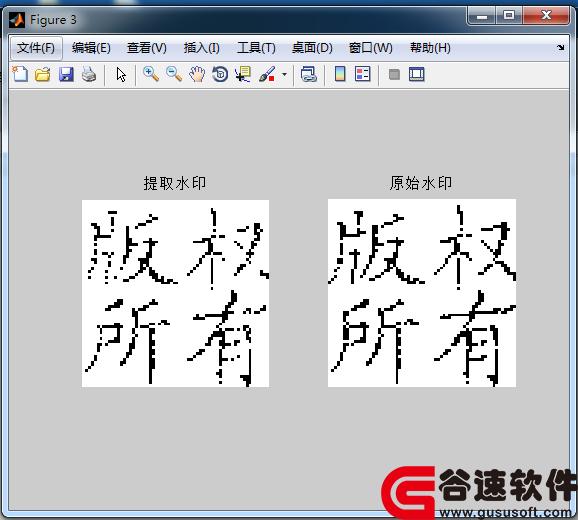578x520 pixels.
Task: Insert Legend using toolbar icon
Action: click(x=363, y=74)
